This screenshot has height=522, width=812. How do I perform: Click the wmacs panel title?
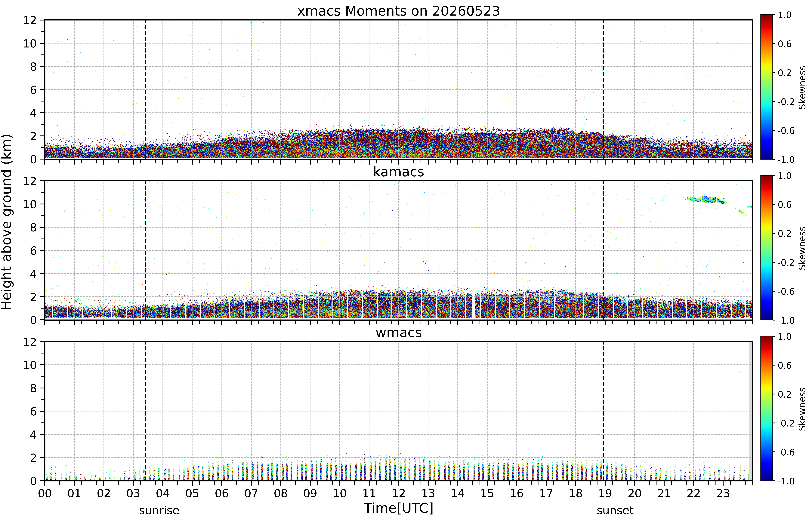coord(399,332)
